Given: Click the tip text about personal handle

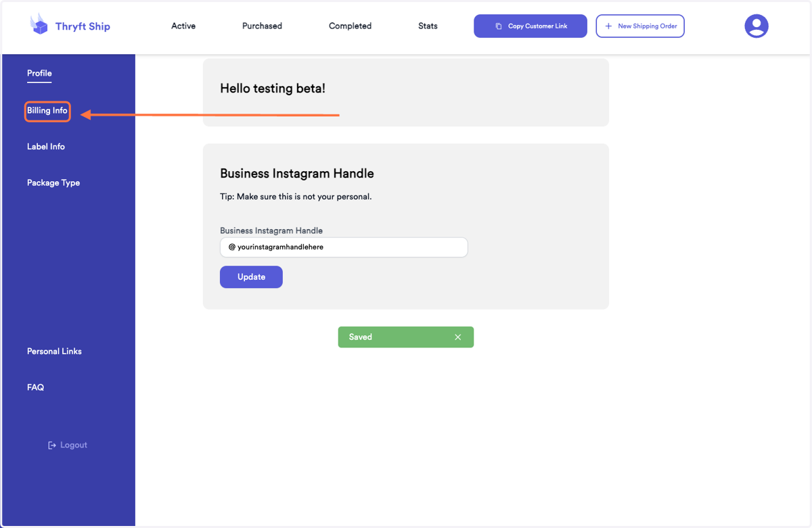Looking at the screenshot, I should pyautogui.click(x=296, y=197).
